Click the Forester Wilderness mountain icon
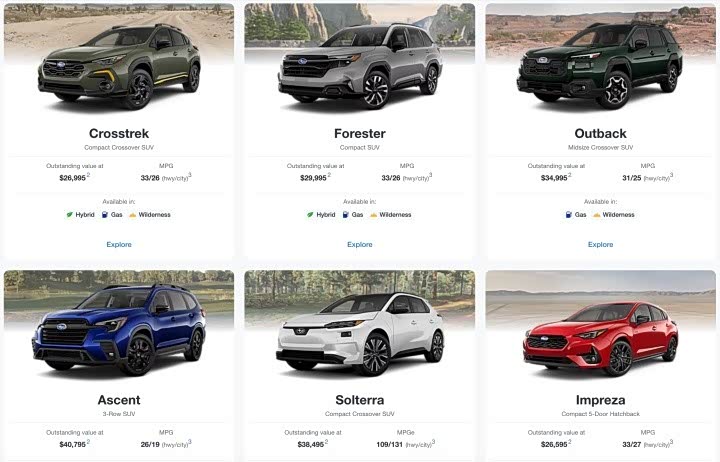This screenshot has width=720, height=462. point(373,214)
